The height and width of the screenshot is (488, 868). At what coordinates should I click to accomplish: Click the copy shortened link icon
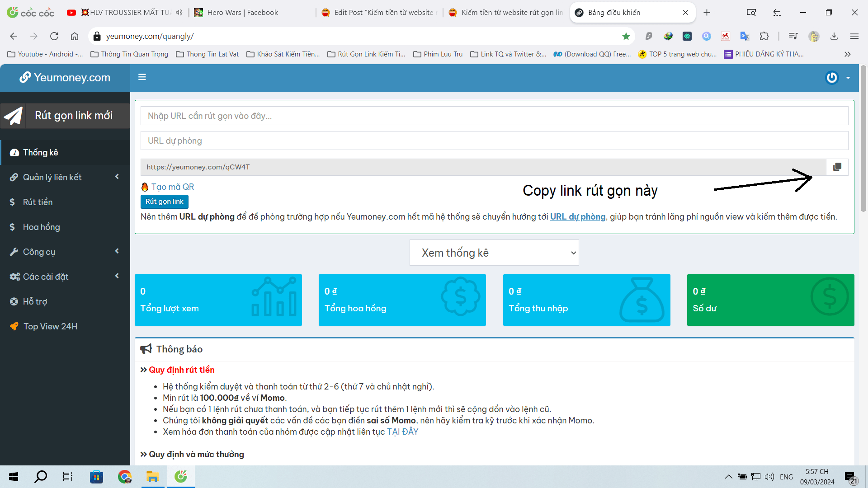pos(837,167)
